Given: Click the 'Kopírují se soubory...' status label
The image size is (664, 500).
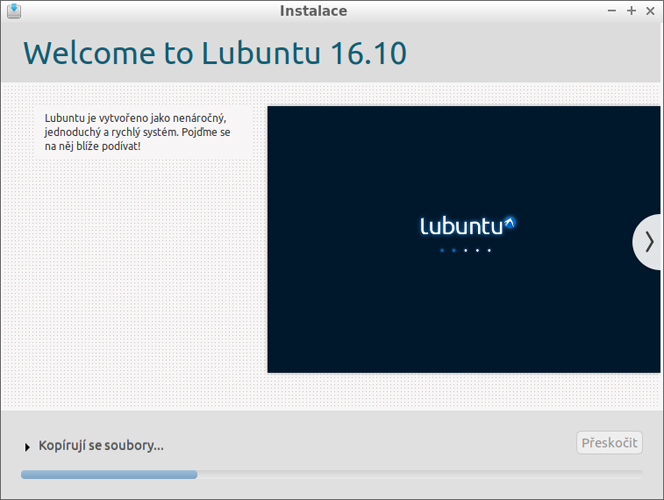Looking at the screenshot, I should (101, 445).
